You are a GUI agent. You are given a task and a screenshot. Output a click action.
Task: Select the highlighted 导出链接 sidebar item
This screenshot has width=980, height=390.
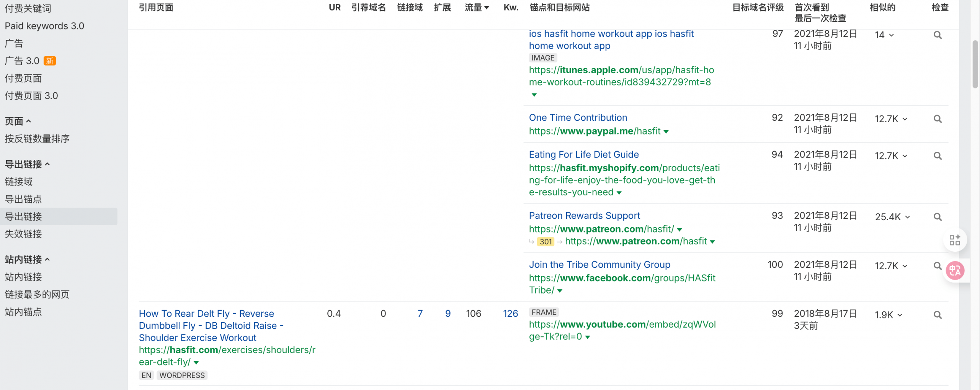59,216
